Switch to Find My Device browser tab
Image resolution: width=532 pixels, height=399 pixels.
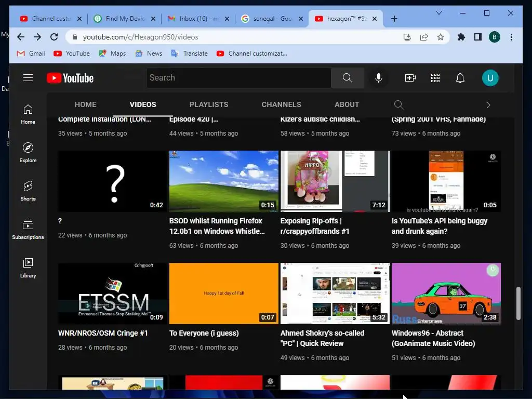coord(124,19)
